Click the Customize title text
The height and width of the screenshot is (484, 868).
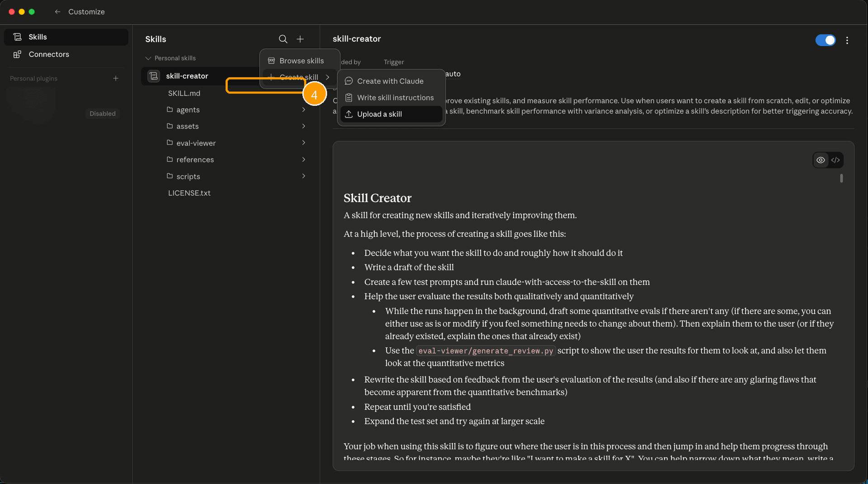[x=86, y=12]
